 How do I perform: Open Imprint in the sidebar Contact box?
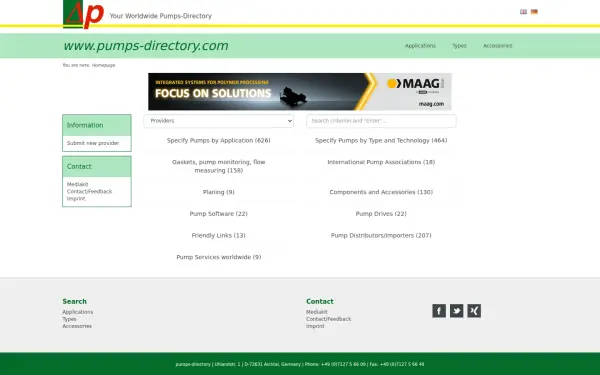pos(76,199)
